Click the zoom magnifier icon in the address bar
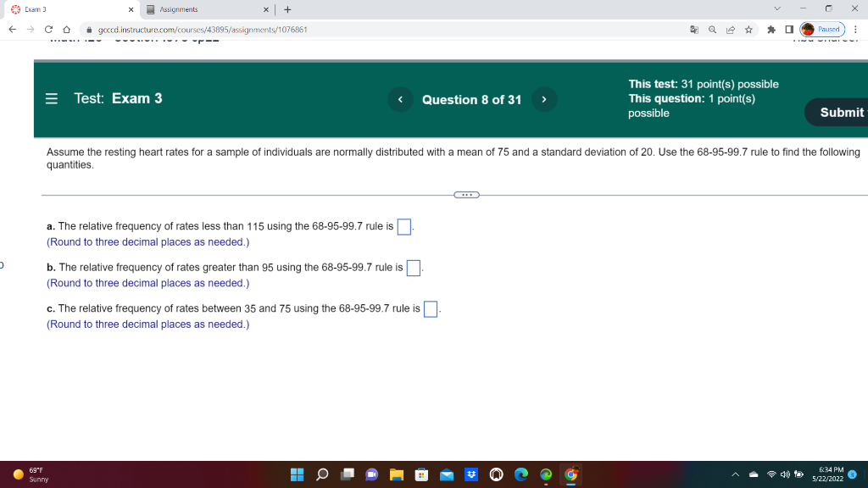 [712, 29]
